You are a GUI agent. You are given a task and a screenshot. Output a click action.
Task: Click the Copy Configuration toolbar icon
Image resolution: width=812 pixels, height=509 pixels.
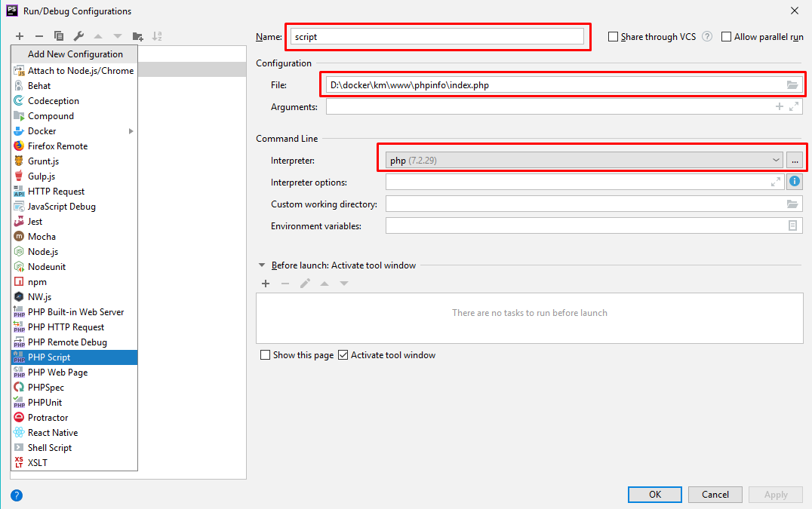[x=59, y=36]
